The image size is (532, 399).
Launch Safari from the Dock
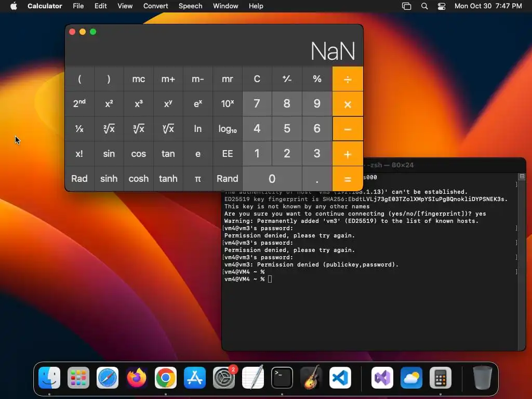tap(108, 377)
